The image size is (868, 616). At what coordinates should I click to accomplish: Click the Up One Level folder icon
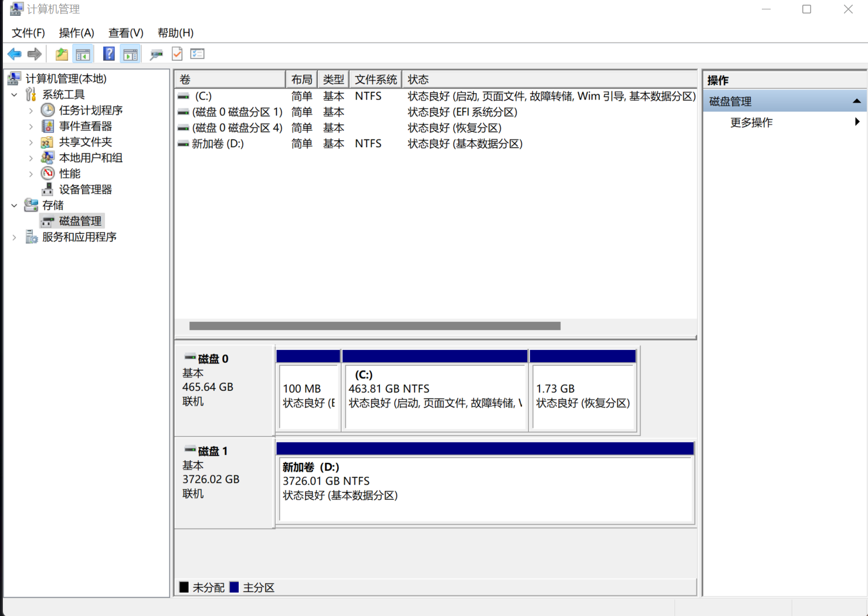(x=62, y=55)
